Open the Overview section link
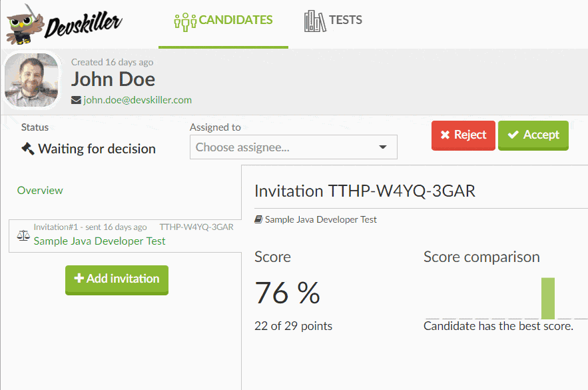 click(40, 191)
